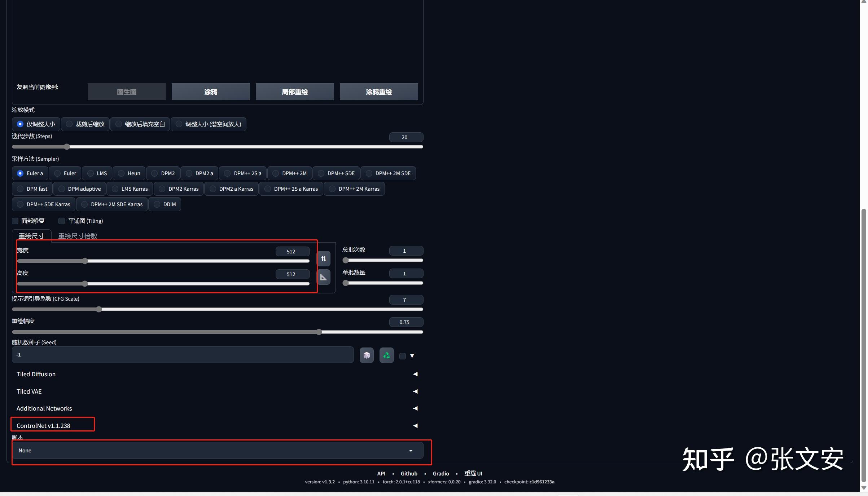Click the swap width and height icon
Image resolution: width=868 pixels, height=496 pixels.
tap(324, 258)
